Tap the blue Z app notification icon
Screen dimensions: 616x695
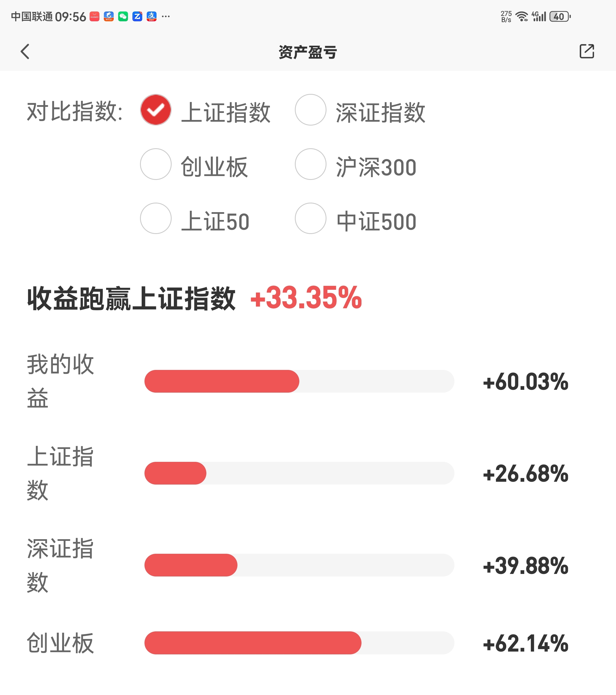pyautogui.click(x=137, y=16)
